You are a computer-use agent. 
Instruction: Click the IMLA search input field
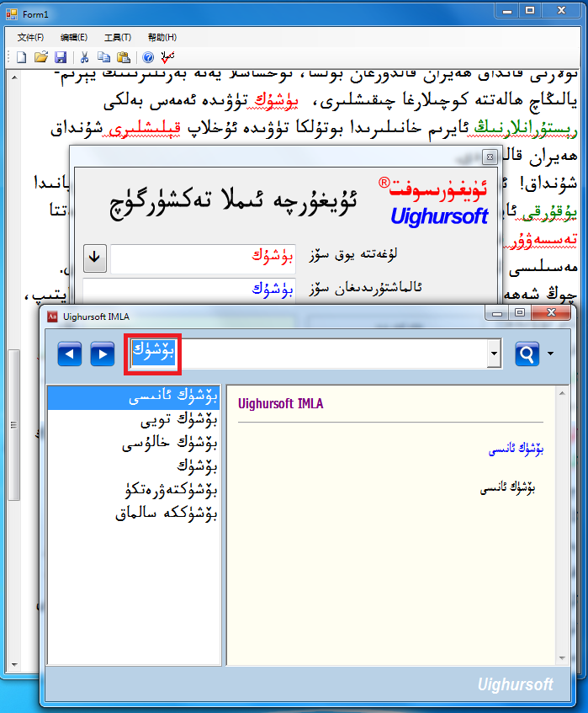tap(314, 354)
